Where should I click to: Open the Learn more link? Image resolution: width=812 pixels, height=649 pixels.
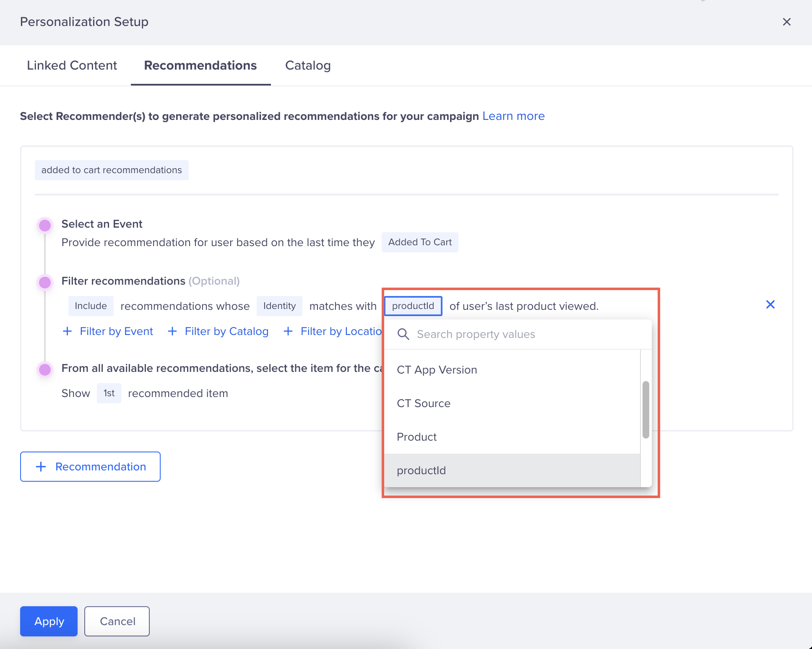click(513, 116)
